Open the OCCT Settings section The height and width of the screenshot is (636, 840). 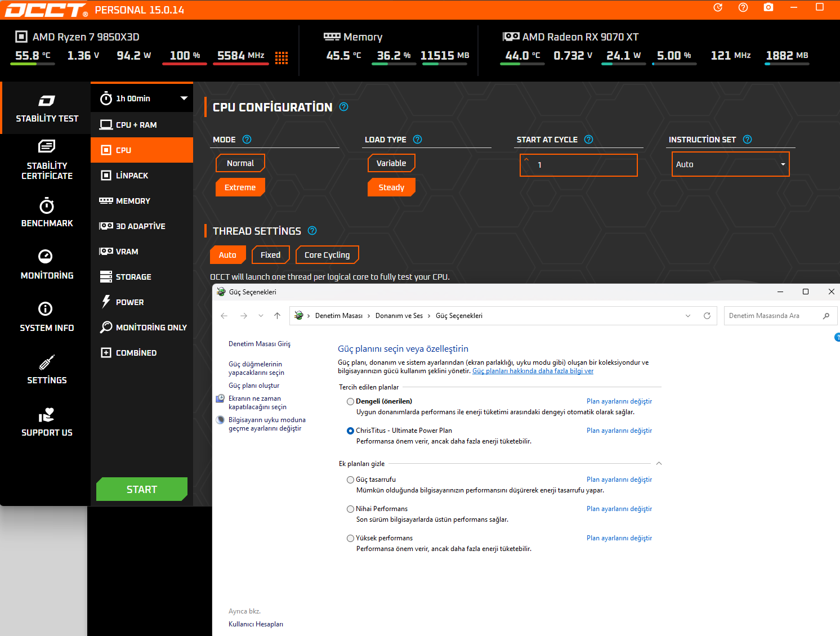click(47, 369)
